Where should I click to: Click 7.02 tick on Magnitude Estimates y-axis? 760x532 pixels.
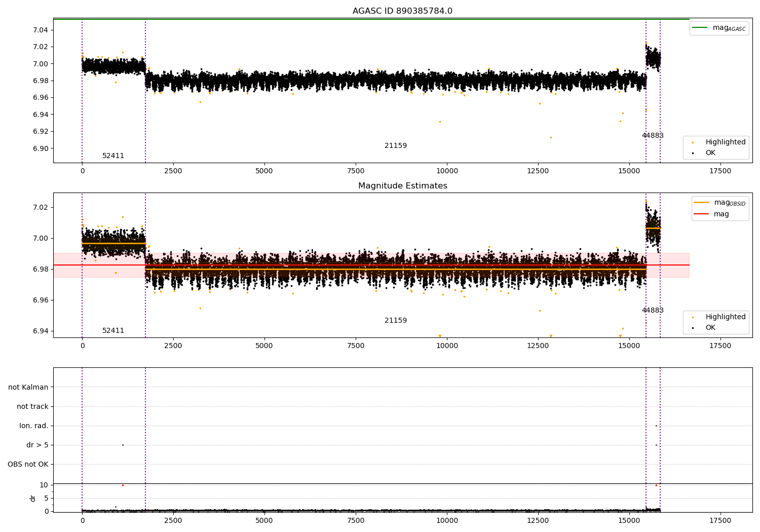40,208
